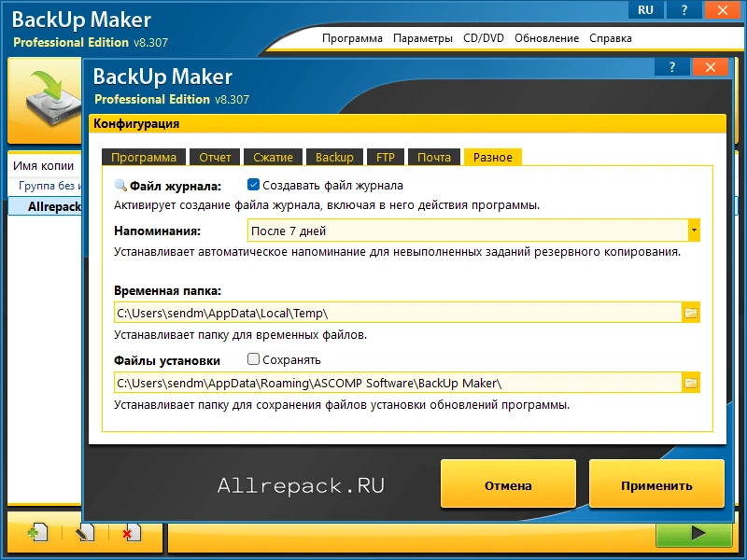Click the temporary folder path field

coord(398,313)
